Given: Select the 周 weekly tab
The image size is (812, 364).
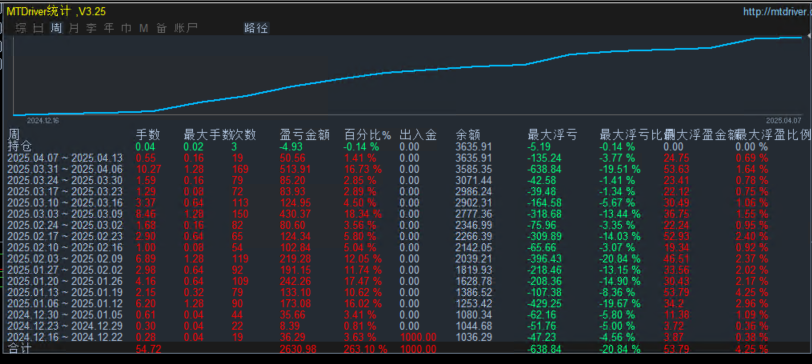Looking at the screenshot, I should 56,28.
